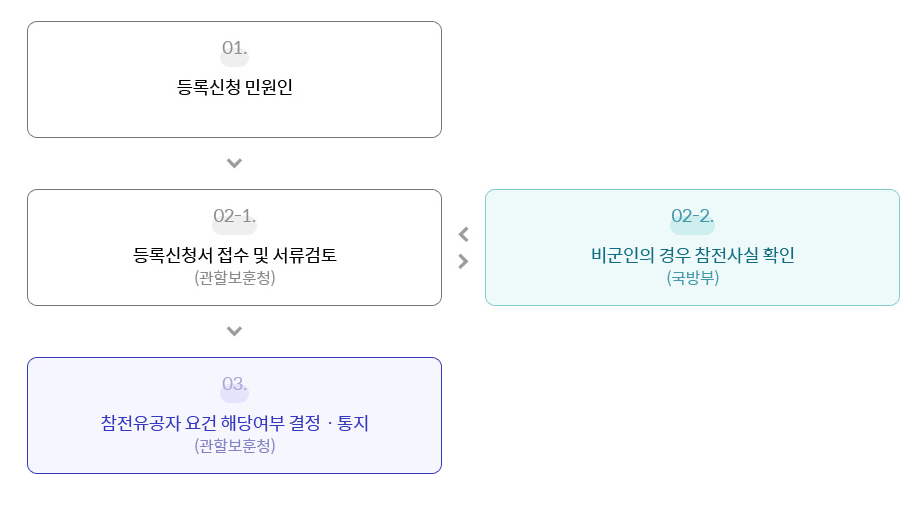Select the 비군인의 경우 참전사실 확인 title
The image size is (922, 505).
point(692,255)
